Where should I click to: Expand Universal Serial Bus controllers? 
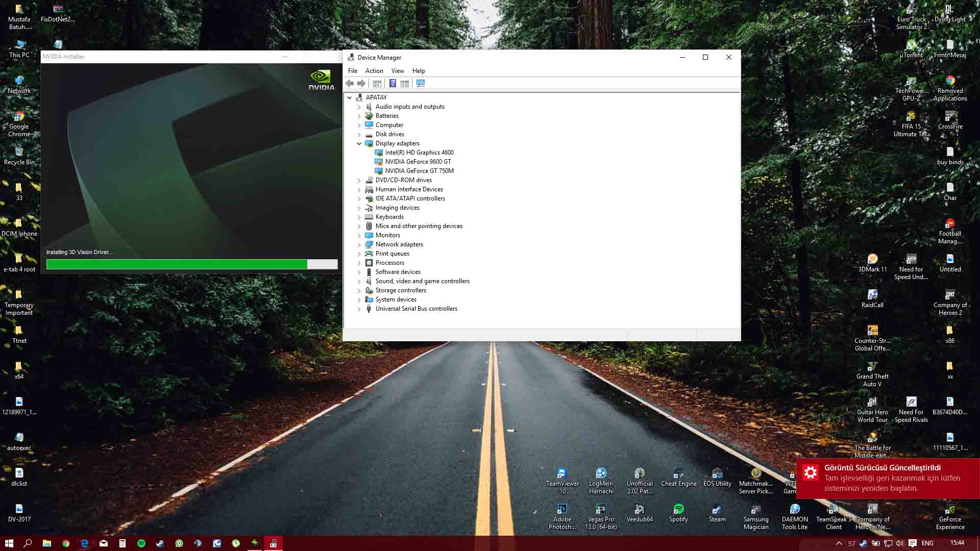(x=359, y=309)
